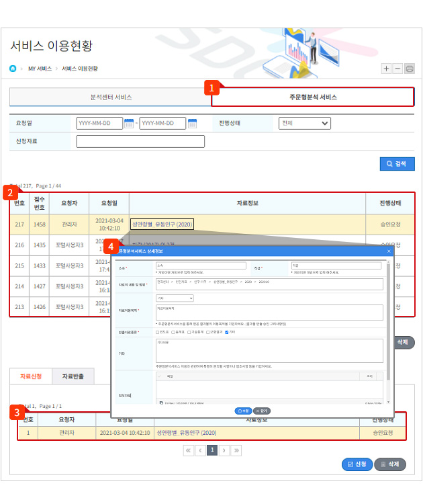423x504 pixels.
Task: Go to previous page arrow
Action: coord(200,450)
